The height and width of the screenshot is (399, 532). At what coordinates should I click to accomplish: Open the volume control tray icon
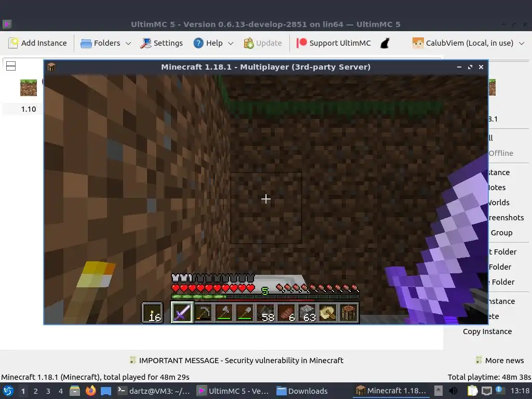pos(453,391)
